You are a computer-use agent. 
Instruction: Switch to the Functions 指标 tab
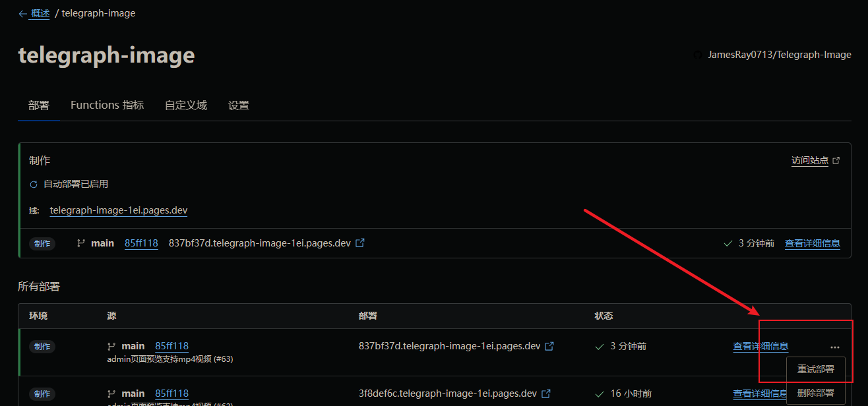coord(107,105)
